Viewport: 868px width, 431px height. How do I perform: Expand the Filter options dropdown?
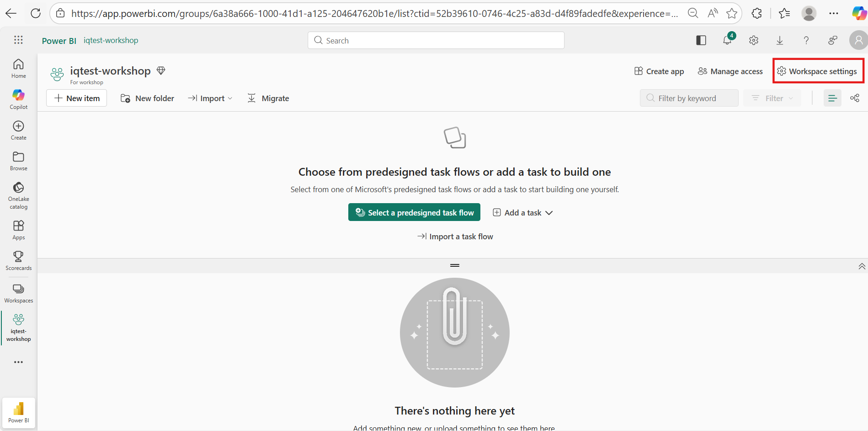pos(772,98)
